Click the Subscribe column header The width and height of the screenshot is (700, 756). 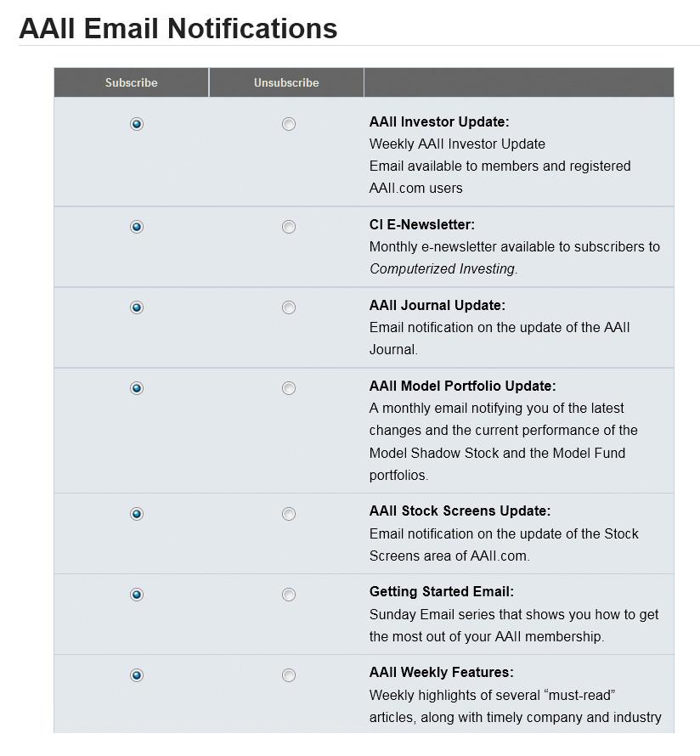tap(131, 82)
